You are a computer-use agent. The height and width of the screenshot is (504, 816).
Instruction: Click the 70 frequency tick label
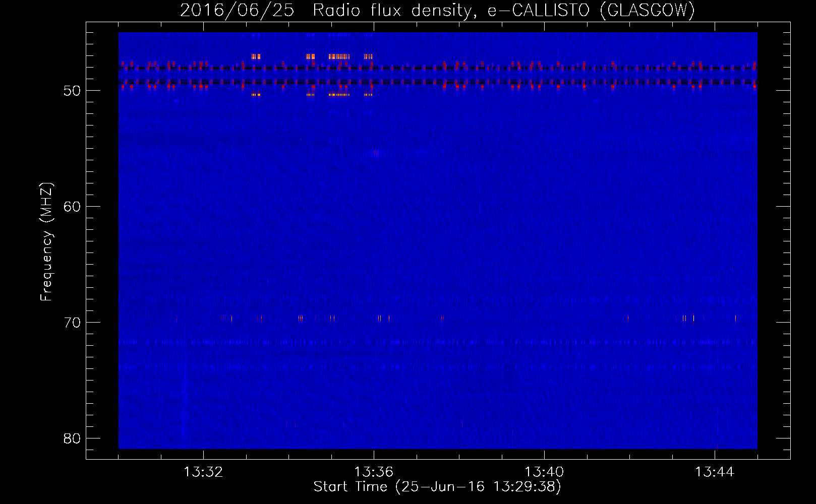coord(72,323)
